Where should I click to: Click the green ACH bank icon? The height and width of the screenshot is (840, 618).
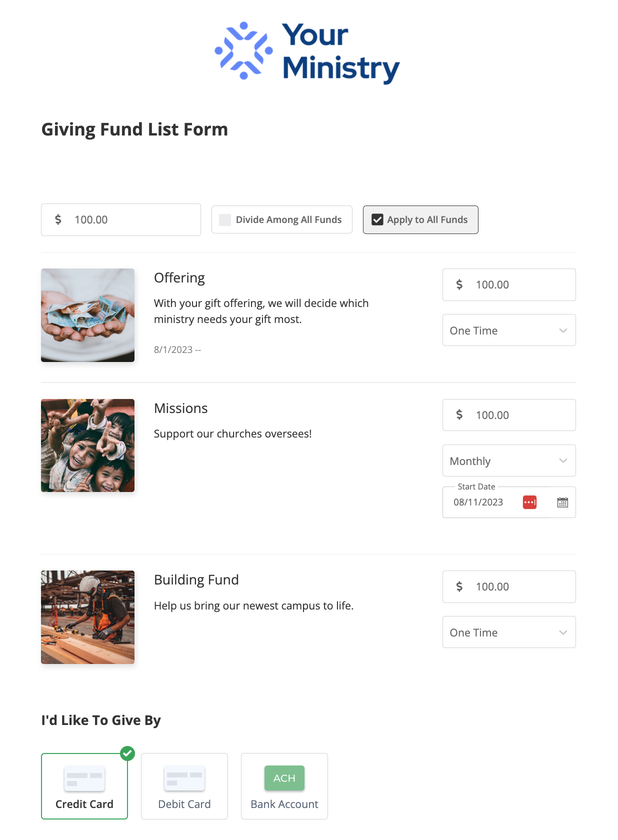284,778
